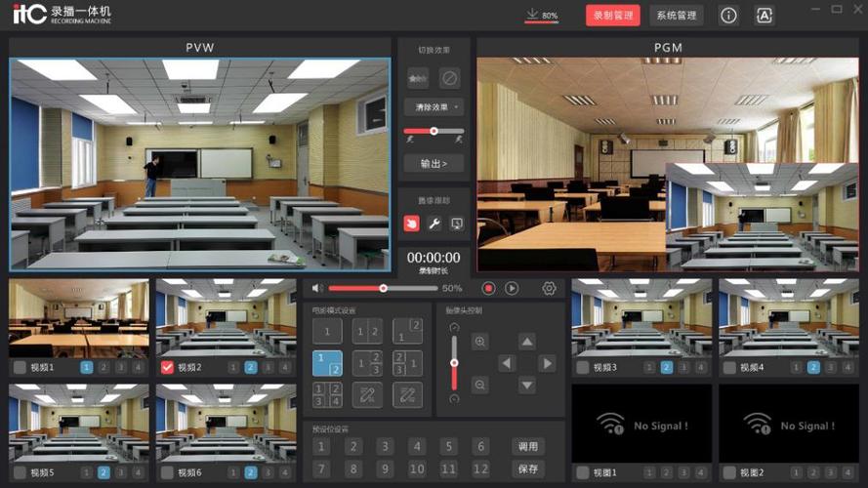Open tracking wrench settings icon
868x488 pixels.
point(434,224)
